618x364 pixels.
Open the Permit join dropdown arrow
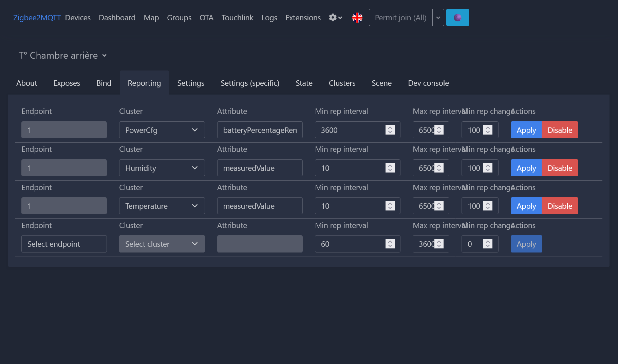438,18
